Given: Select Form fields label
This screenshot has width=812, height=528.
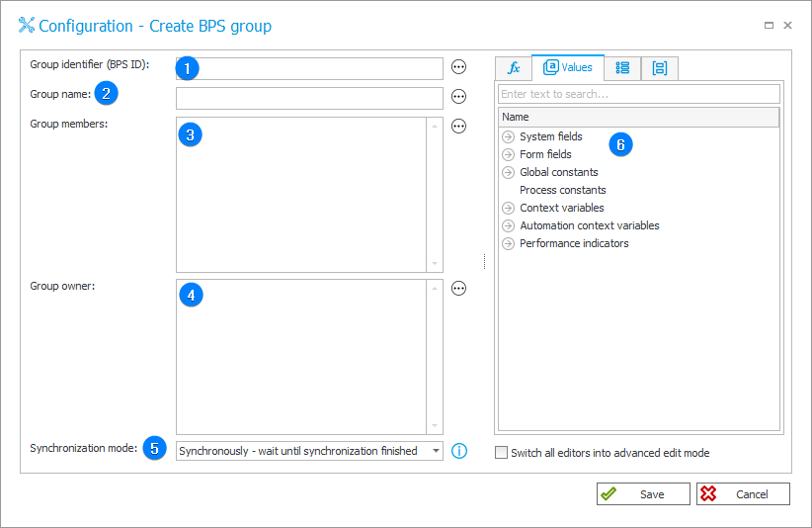Looking at the screenshot, I should coord(545,154).
